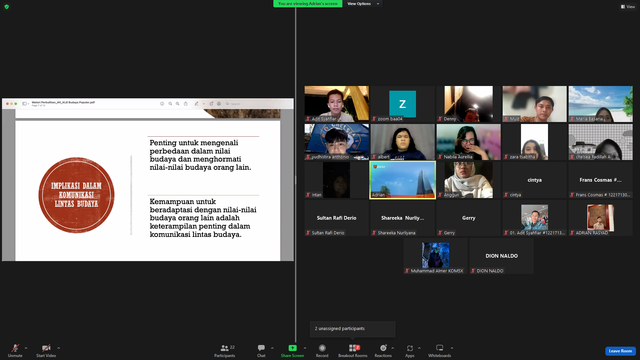Start recording with the Record button
640x360 pixels.
[x=322, y=350]
